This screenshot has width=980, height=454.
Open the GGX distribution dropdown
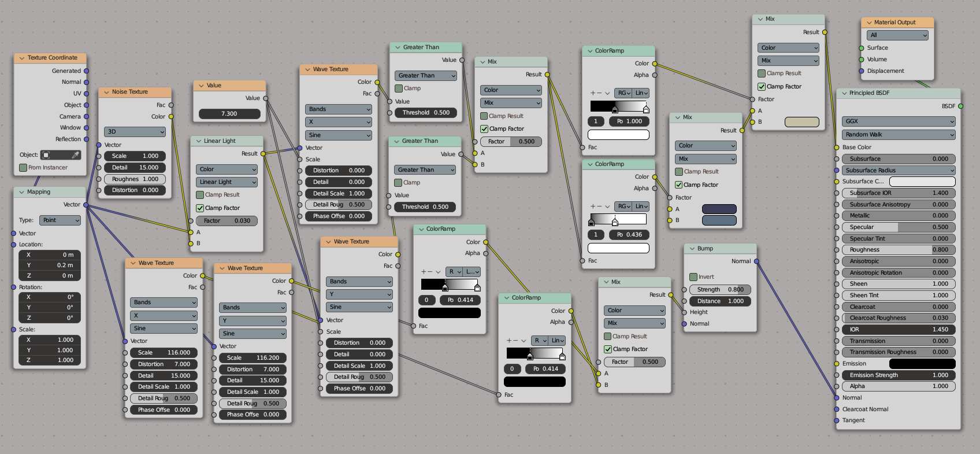tap(899, 121)
